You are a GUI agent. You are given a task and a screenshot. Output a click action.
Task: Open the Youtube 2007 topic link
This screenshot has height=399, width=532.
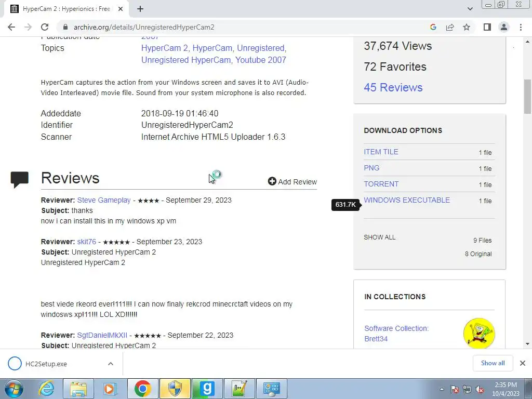(x=261, y=60)
